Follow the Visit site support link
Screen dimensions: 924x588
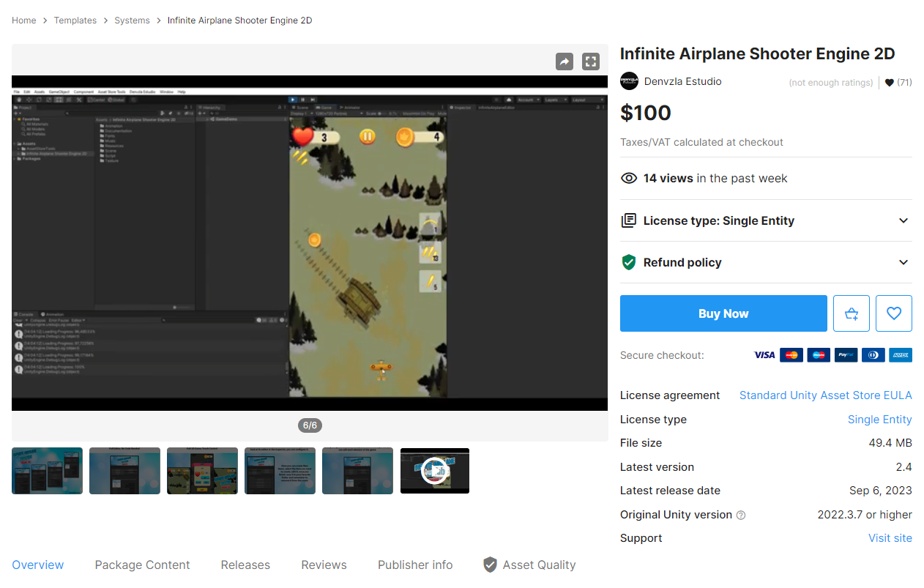pyautogui.click(x=890, y=538)
